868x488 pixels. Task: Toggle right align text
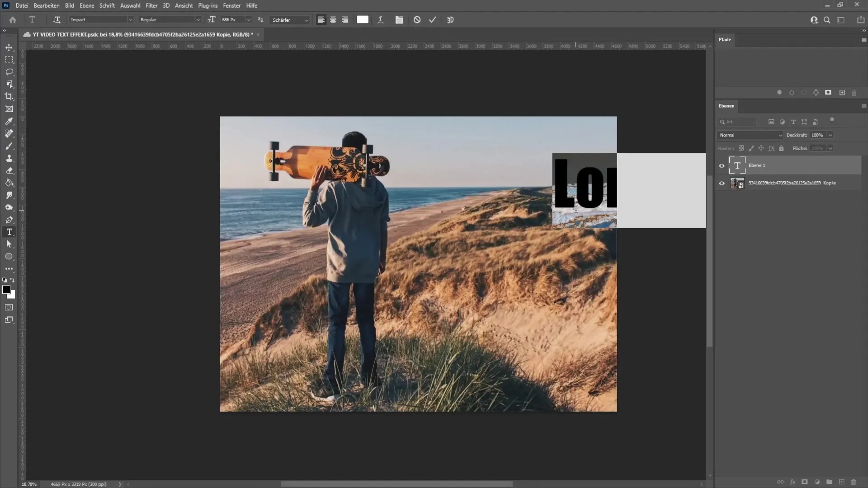[x=345, y=20]
